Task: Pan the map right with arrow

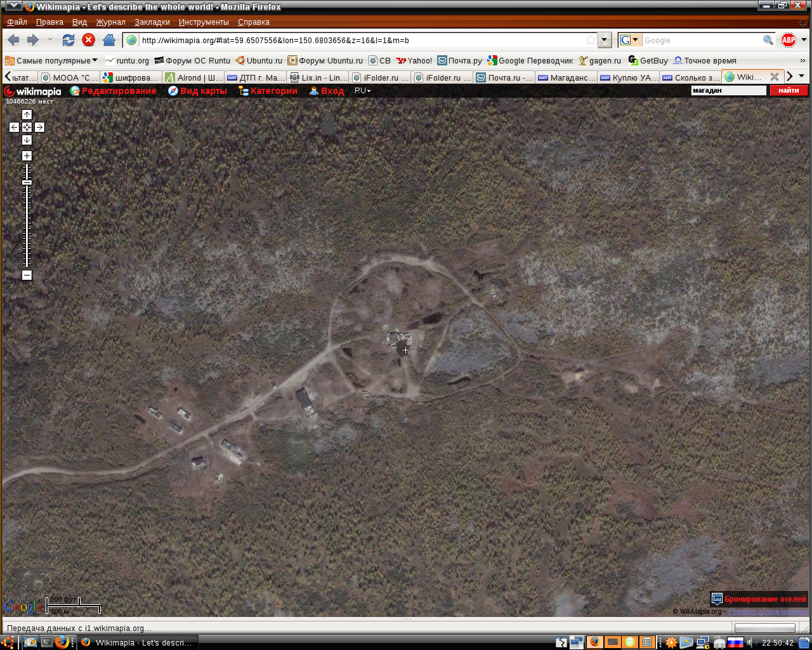Action: 39,128
